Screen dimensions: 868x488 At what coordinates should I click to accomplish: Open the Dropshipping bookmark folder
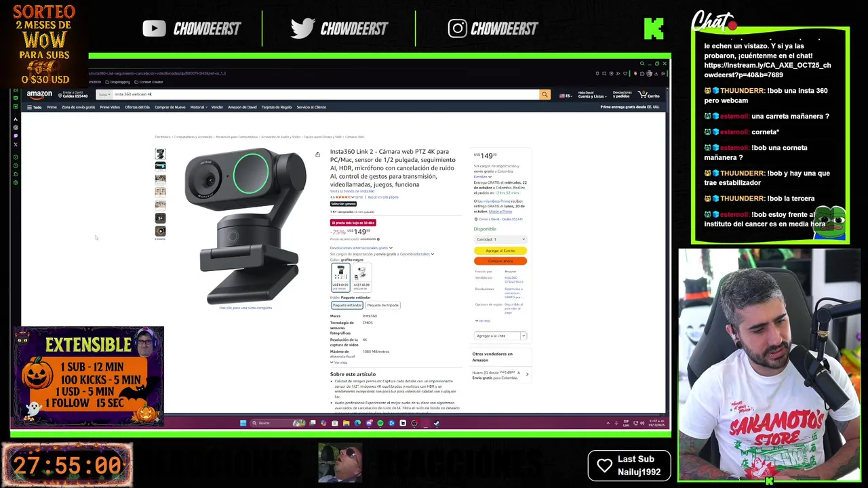point(119,82)
